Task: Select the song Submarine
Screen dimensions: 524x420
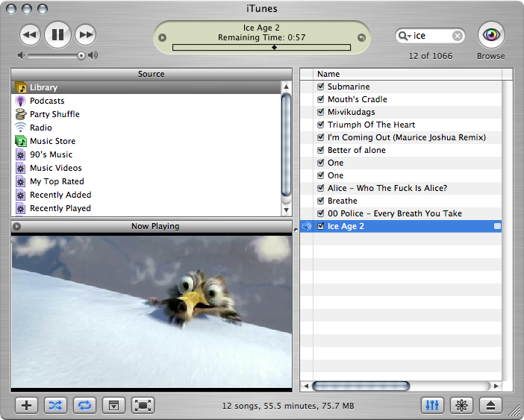Action: click(x=401, y=87)
